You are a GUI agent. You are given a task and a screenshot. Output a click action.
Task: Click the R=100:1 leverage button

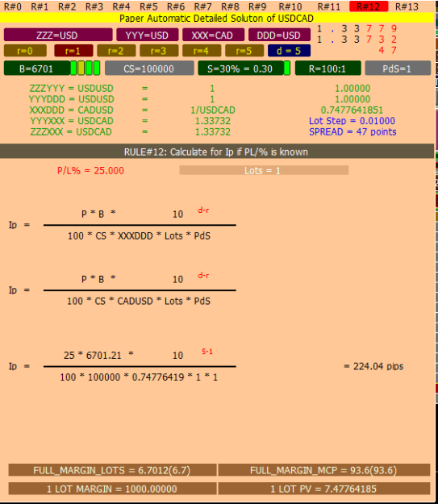click(328, 69)
